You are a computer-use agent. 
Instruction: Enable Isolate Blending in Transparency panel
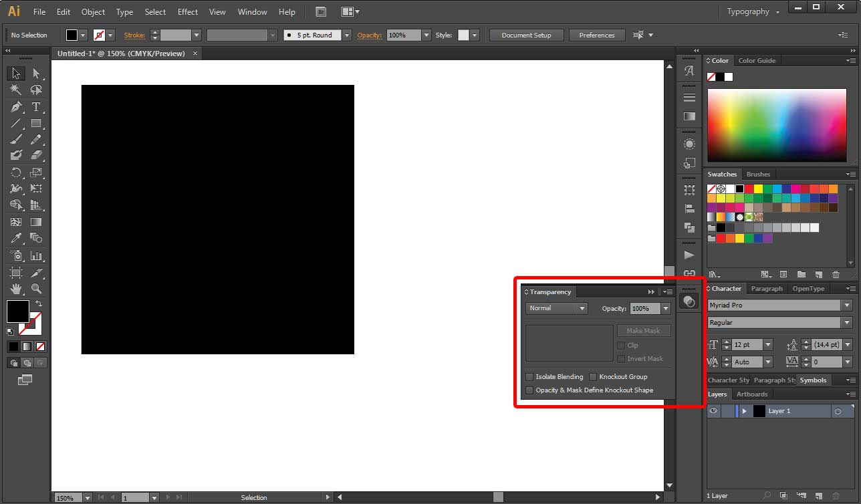pos(529,376)
